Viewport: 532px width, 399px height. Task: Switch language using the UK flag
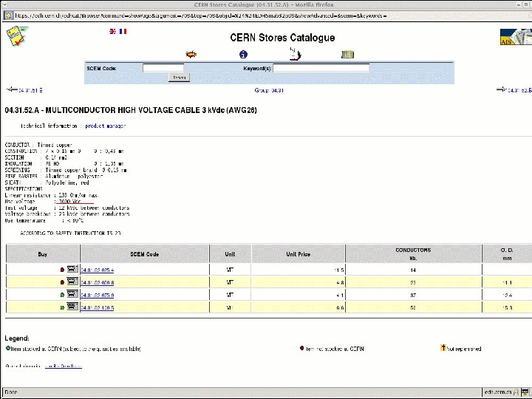coord(112,31)
